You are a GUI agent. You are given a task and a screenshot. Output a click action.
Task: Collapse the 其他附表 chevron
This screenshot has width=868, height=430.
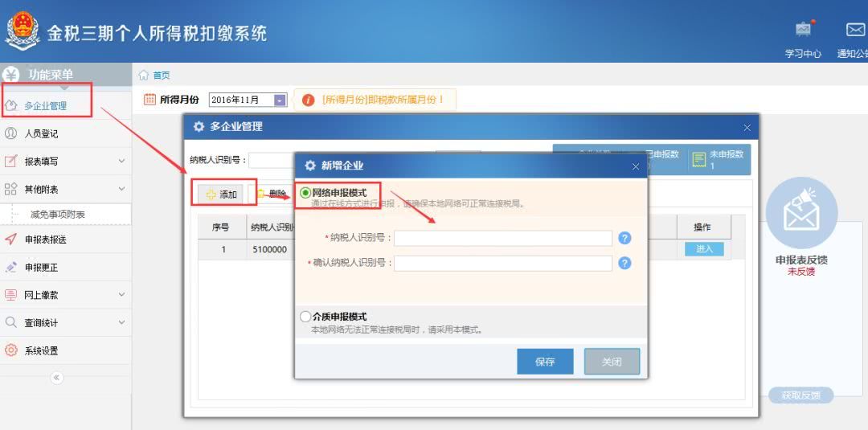point(122,189)
